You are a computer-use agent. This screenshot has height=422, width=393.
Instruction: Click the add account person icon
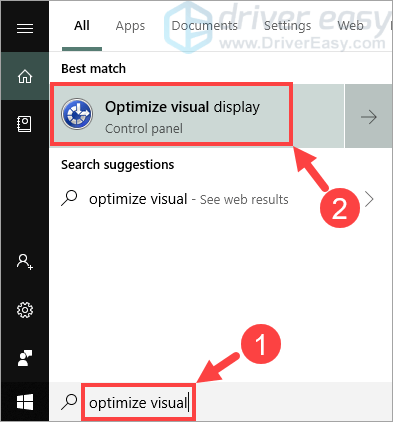click(x=25, y=262)
